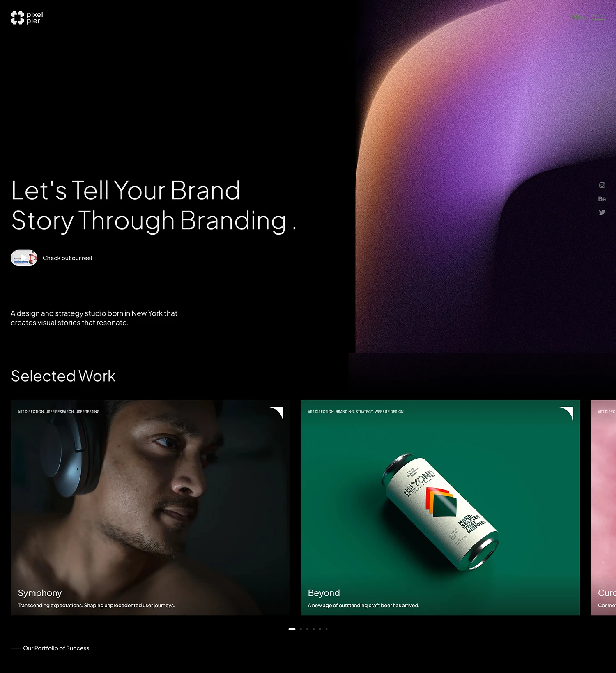Viewport: 616px width, 673px height.
Task: Play the reel video thumbnail
Action: coord(24,258)
